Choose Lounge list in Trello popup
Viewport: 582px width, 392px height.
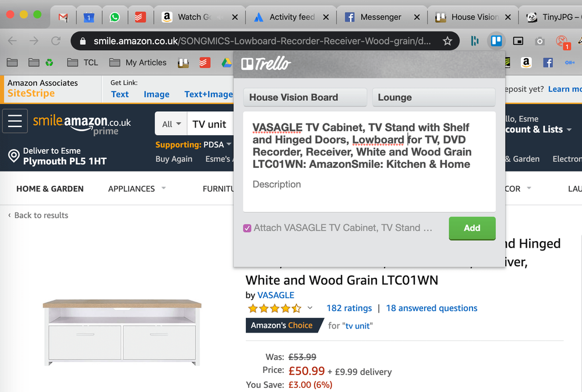(x=433, y=97)
